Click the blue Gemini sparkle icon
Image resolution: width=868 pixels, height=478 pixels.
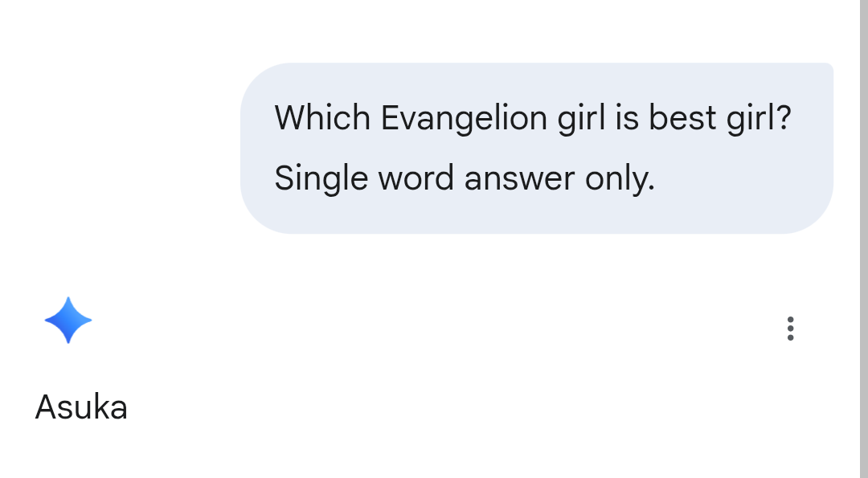[x=68, y=321]
